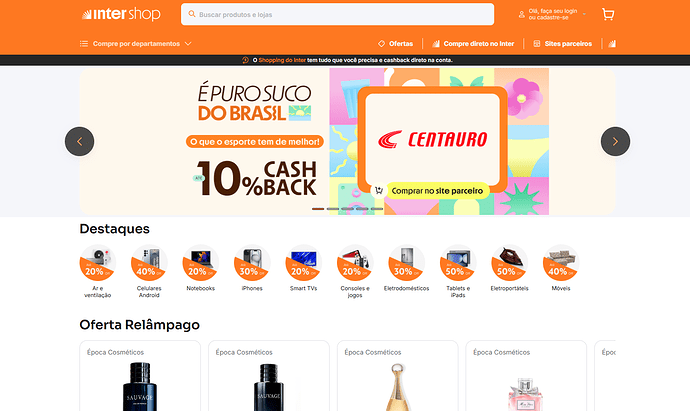Viewport: 690px width, 411px height.
Task: Open the shopping cart icon
Action: point(608,15)
